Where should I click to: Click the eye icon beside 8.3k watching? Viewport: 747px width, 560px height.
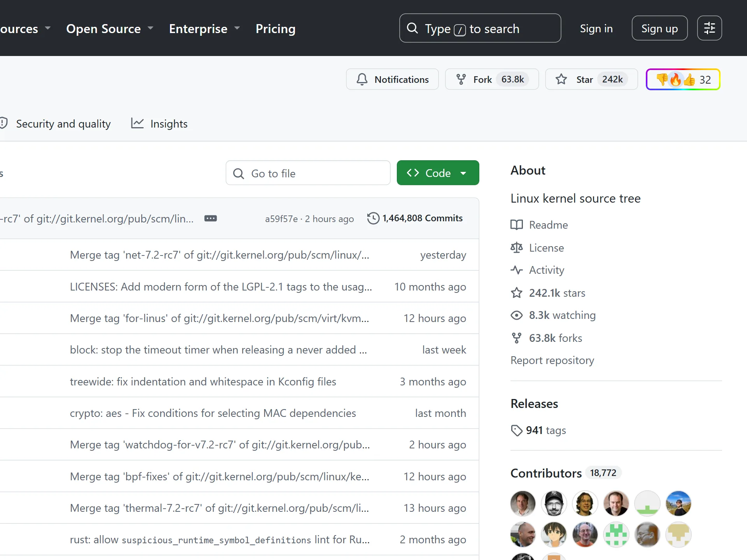click(x=517, y=315)
